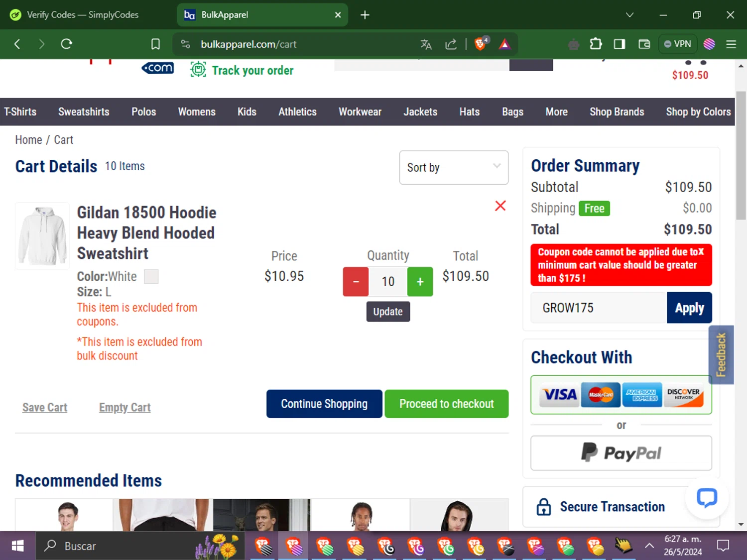The width and height of the screenshot is (747, 560).
Task: Open the T-Shirts menu
Action: 20,112
